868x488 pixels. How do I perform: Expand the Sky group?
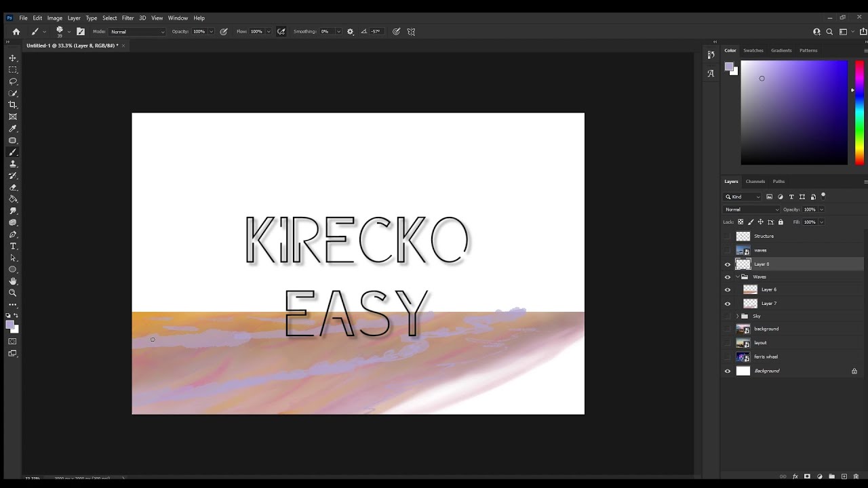click(x=738, y=316)
